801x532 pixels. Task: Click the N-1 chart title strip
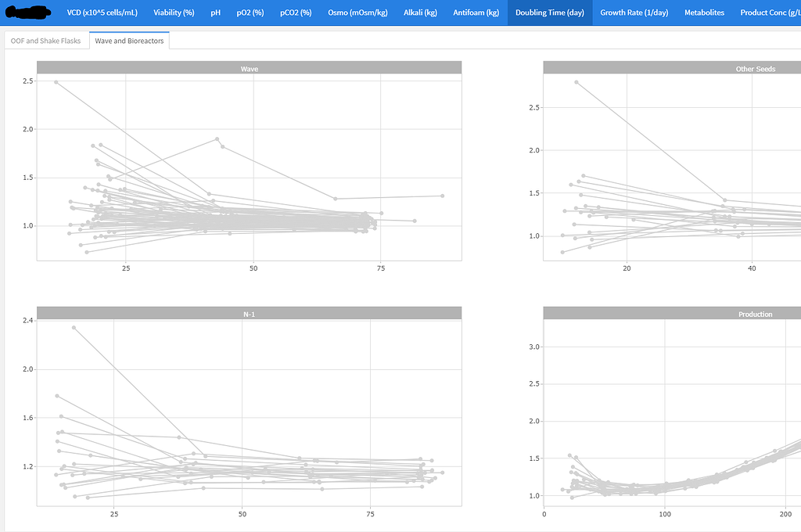[x=250, y=313]
